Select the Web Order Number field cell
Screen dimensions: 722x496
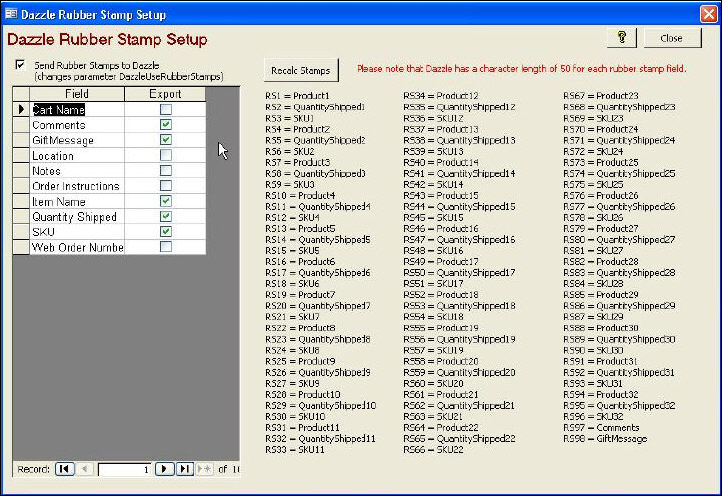pyautogui.click(x=77, y=247)
